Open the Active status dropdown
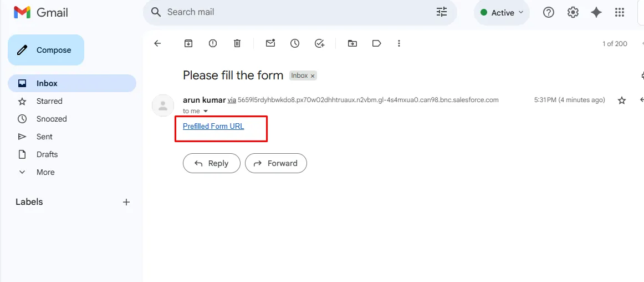Viewport: 644px width, 282px height. [502, 13]
